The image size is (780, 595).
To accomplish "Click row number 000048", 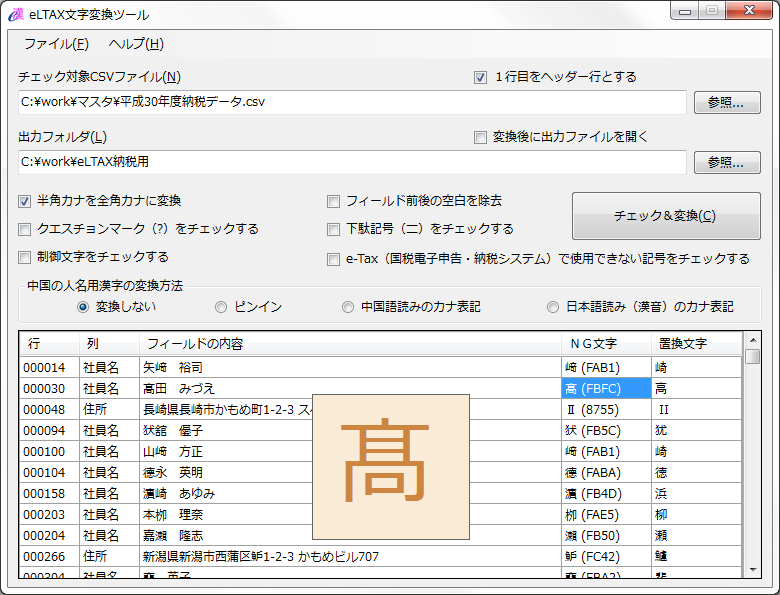I will 49,409.
